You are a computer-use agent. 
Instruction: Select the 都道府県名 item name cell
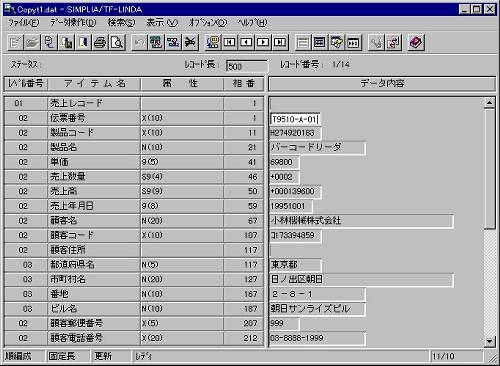pyautogui.click(x=94, y=265)
